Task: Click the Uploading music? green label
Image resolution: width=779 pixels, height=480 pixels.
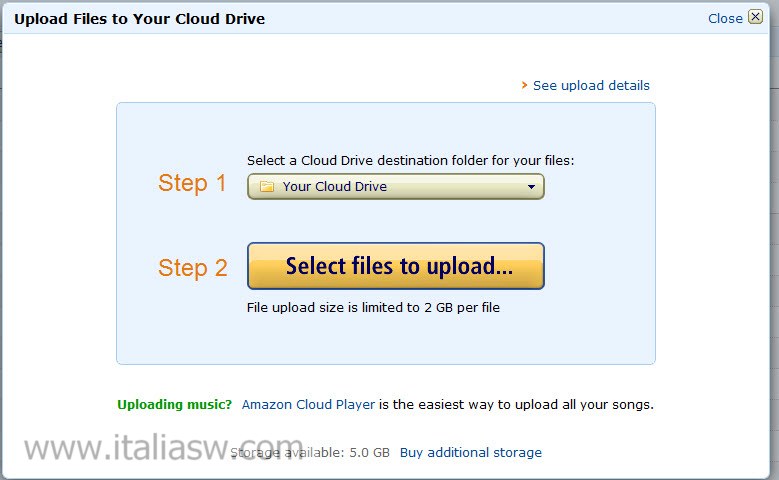Action: tap(174, 404)
